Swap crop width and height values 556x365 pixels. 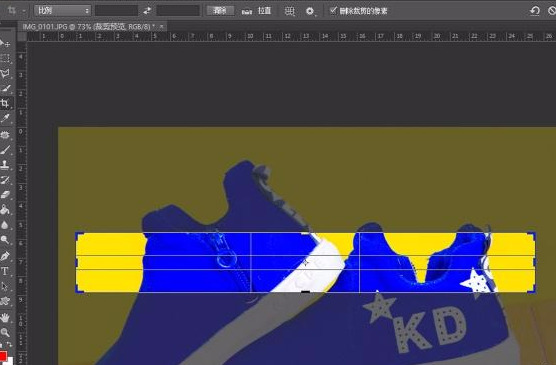coord(147,11)
